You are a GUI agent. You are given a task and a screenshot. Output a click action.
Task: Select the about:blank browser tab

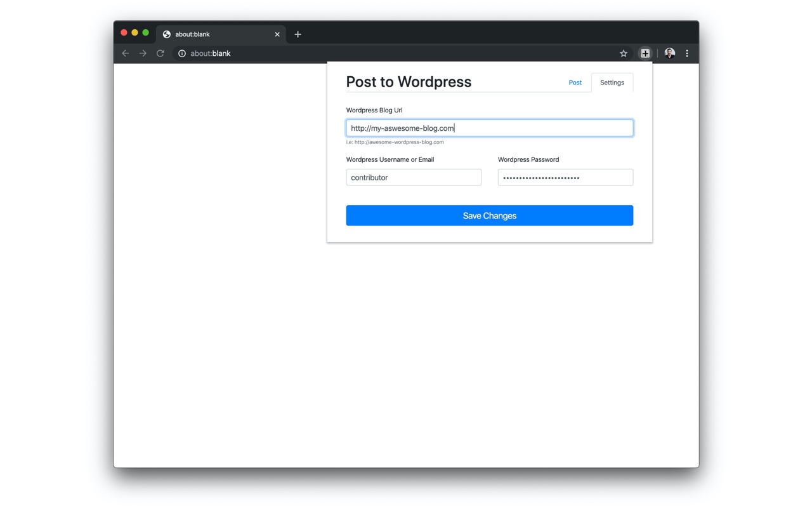(x=221, y=34)
